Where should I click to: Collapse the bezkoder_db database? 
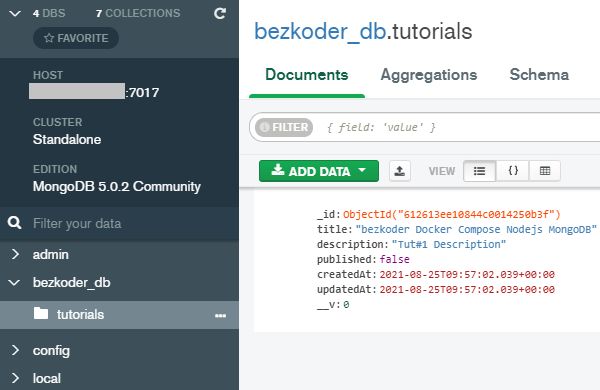point(15,282)
